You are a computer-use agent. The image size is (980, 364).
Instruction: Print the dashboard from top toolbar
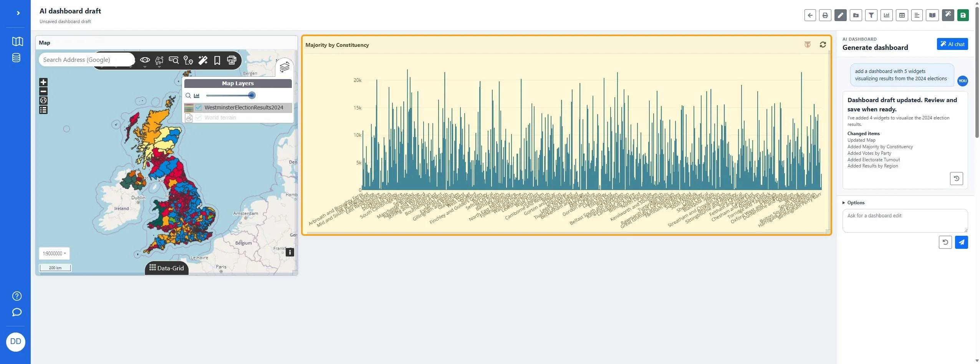tap(825, 15)
